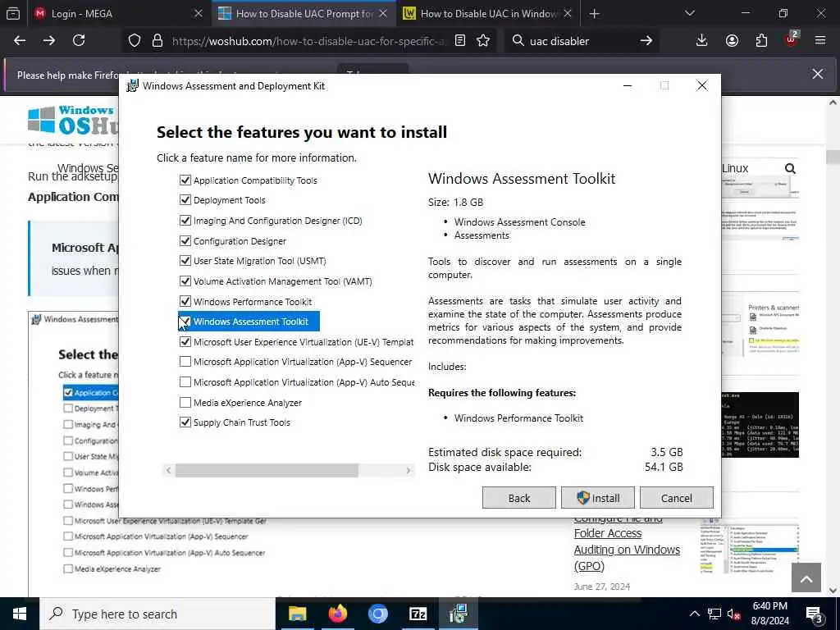Cancel the ADK setup dialog
This screenshot has height=630, width=840.
click(x=677, y=498)
